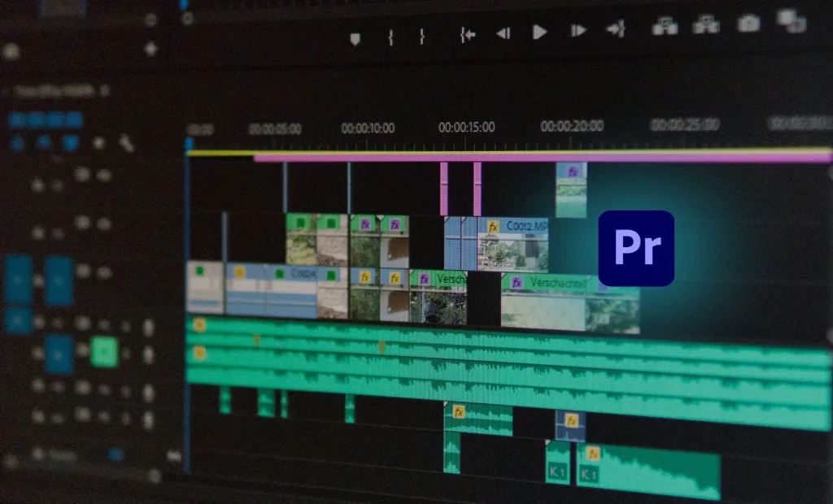The height and width of the screenshot is (504, 833).
Task: Jump to the Out point with Go to Out
Action: point(616,28)
